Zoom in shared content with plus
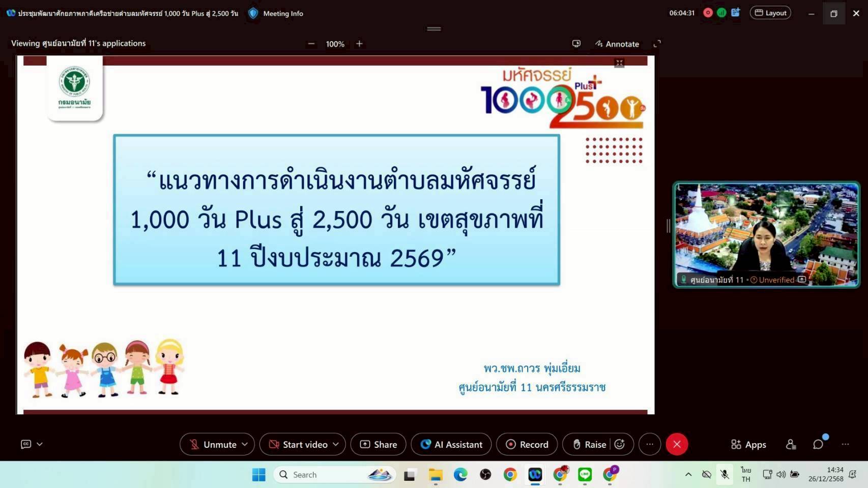The image size is (868, 488). click(x=359, y=44)
